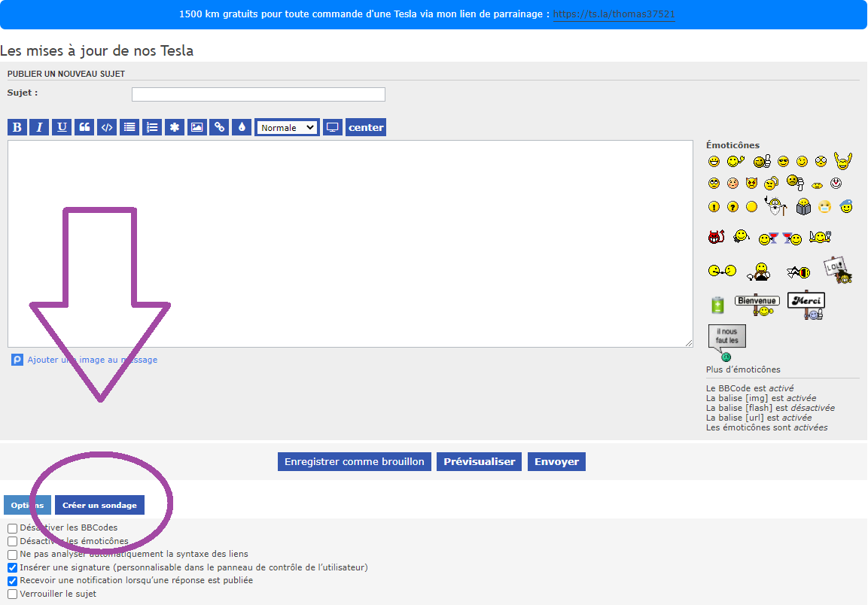Uncheck Insérer une signature
The image size is (868, 605).
12,567
